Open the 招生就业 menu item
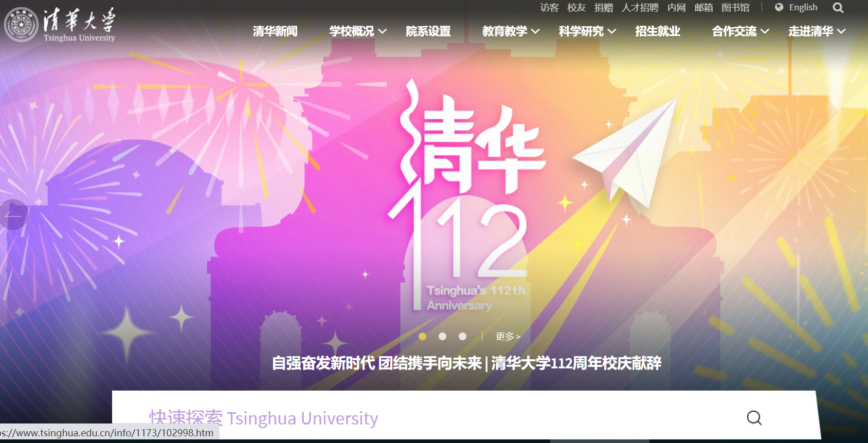The height and width of the screenshot is (443, 868). click(x=658, y=31)
